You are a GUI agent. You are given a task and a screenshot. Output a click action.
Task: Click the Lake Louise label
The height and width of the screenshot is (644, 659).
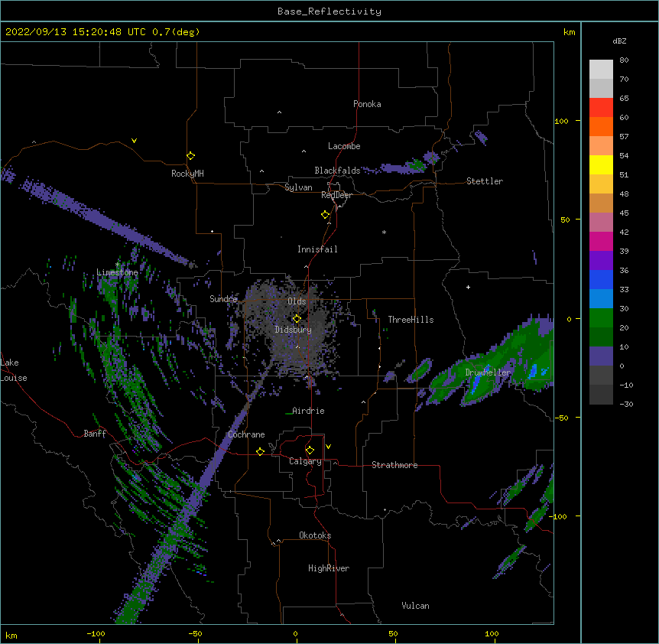[14, 370]
